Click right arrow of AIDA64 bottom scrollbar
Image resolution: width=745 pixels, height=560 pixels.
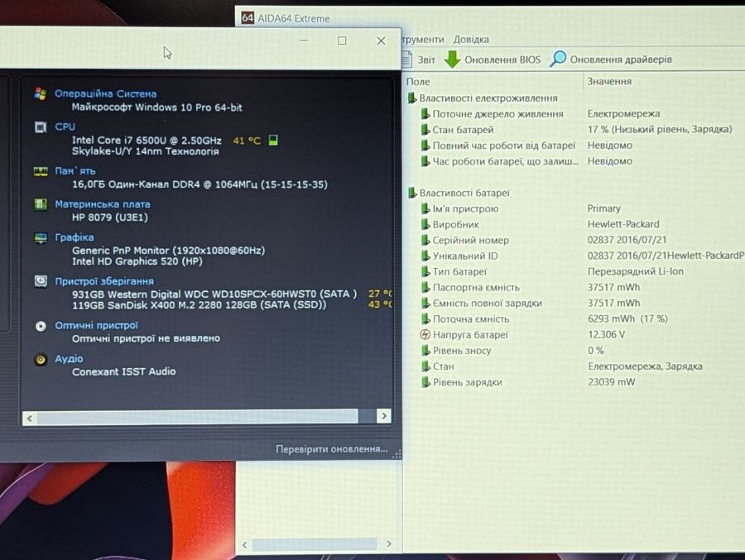389,543
